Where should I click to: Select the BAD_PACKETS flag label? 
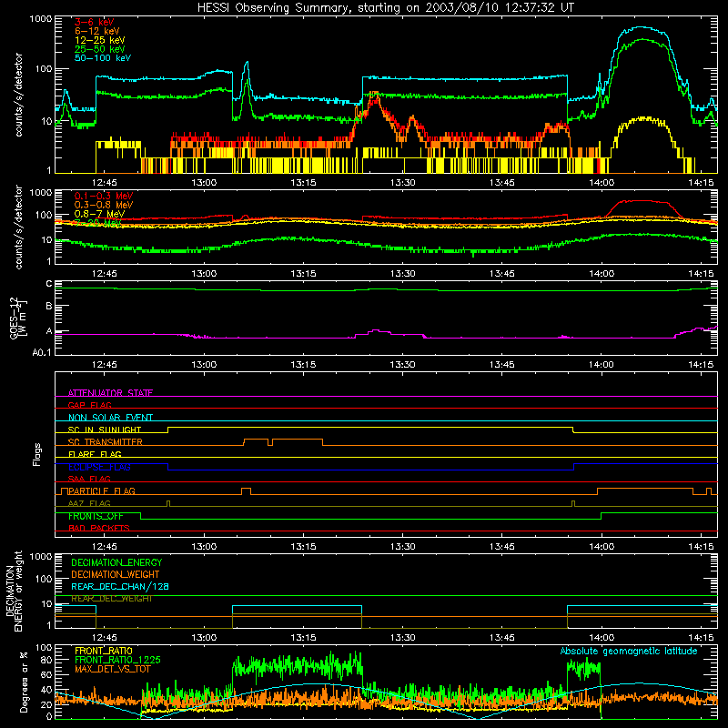point(99,528)
